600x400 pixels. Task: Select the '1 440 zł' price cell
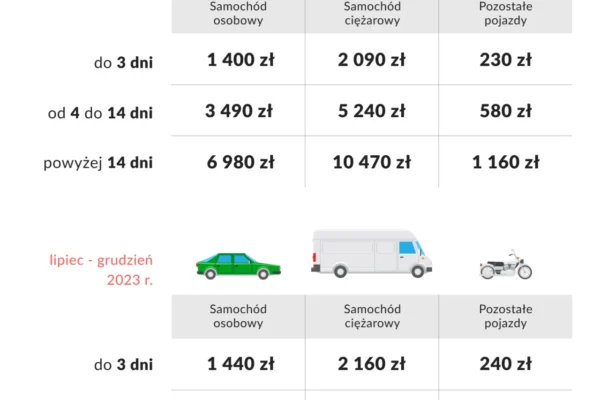coord(241,364)
